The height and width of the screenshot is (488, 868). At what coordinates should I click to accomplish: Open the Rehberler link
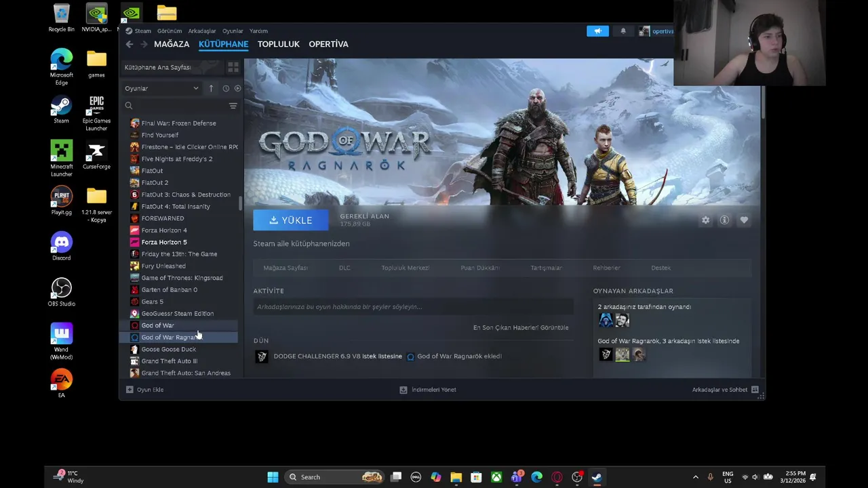click(606, 268)
